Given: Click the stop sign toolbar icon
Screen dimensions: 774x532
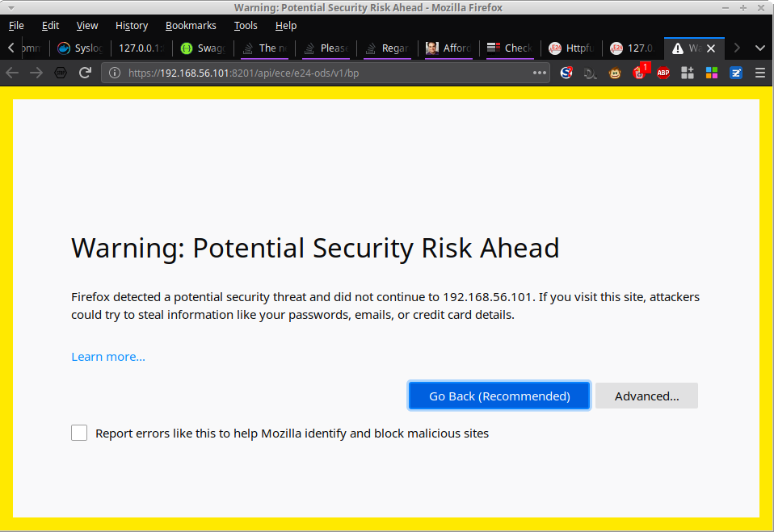Looking at the screenshot, I should pyautogui.click(x=61, y=73).
